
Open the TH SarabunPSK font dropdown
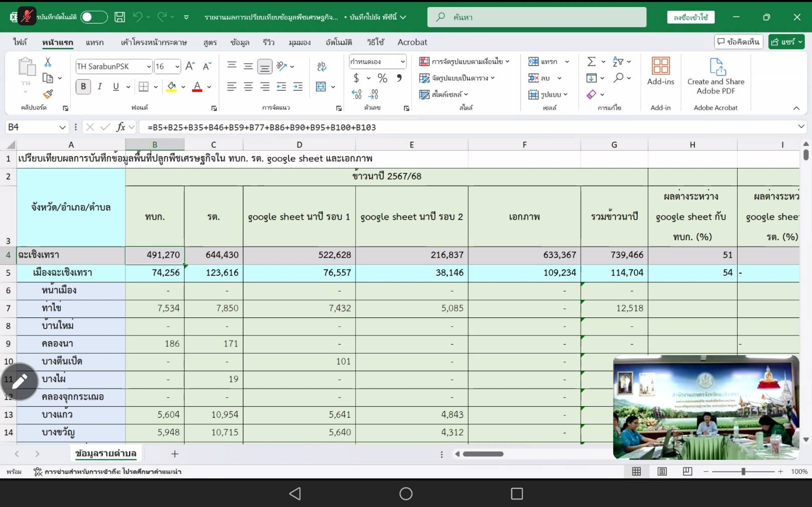click(149, 67)
